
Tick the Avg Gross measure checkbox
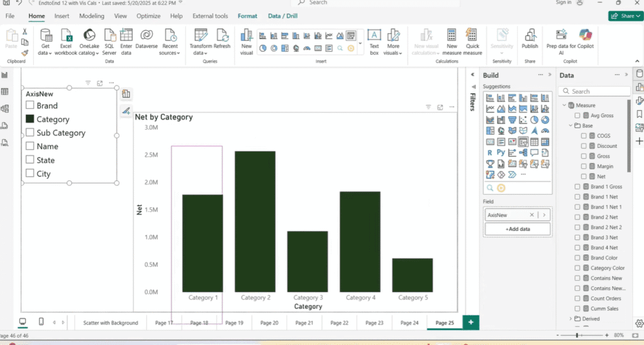[577, 116]
